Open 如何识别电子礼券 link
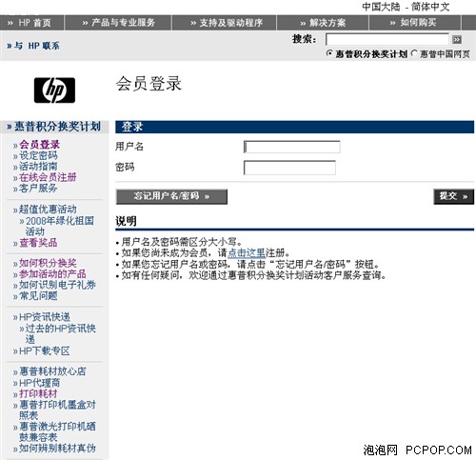This screenshot has height=460, width=476. click(57, 285)
